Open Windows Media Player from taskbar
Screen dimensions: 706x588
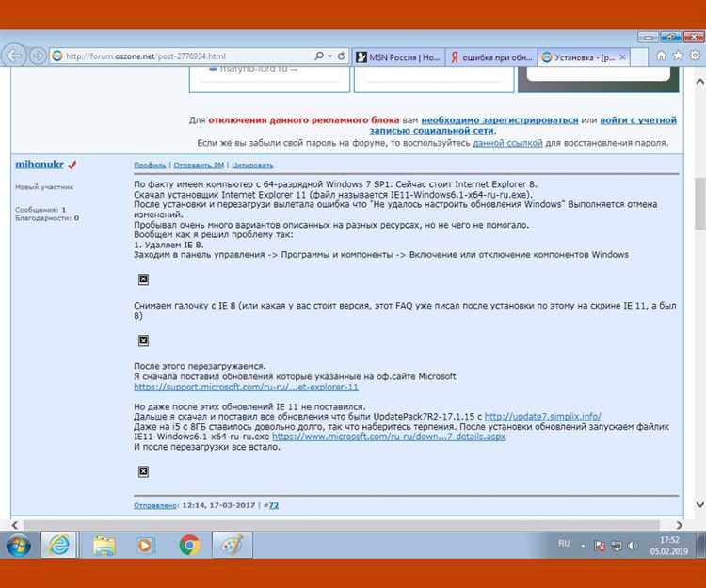[145, 545]
